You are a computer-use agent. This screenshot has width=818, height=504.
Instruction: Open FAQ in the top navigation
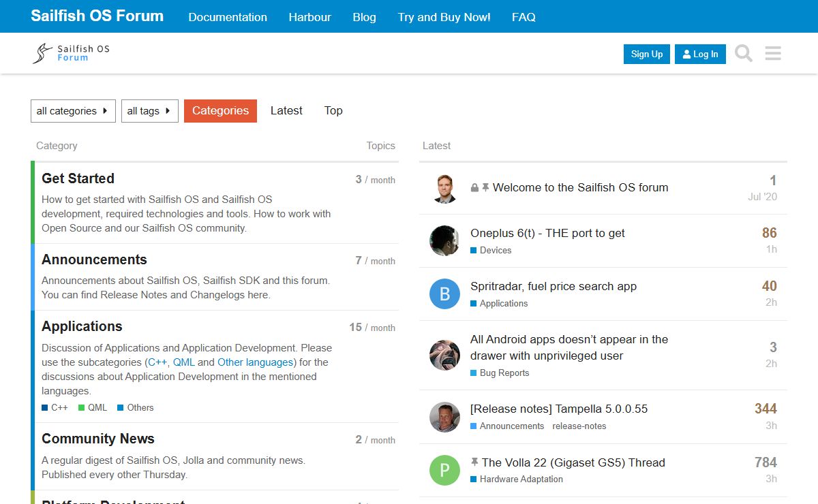[x=524, y=17]
